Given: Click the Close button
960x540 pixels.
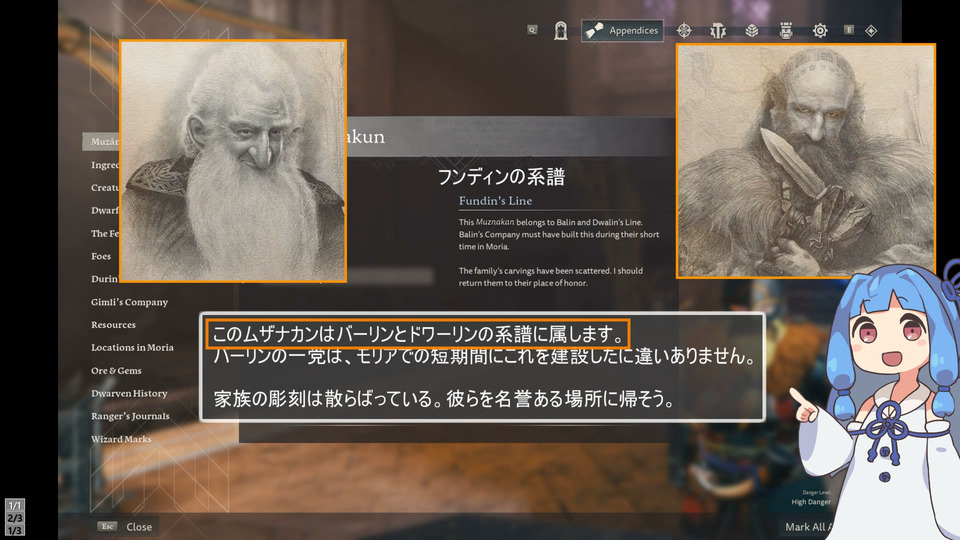Looking at the screenshot, I should pyautogui.click(x=139, y=527).
